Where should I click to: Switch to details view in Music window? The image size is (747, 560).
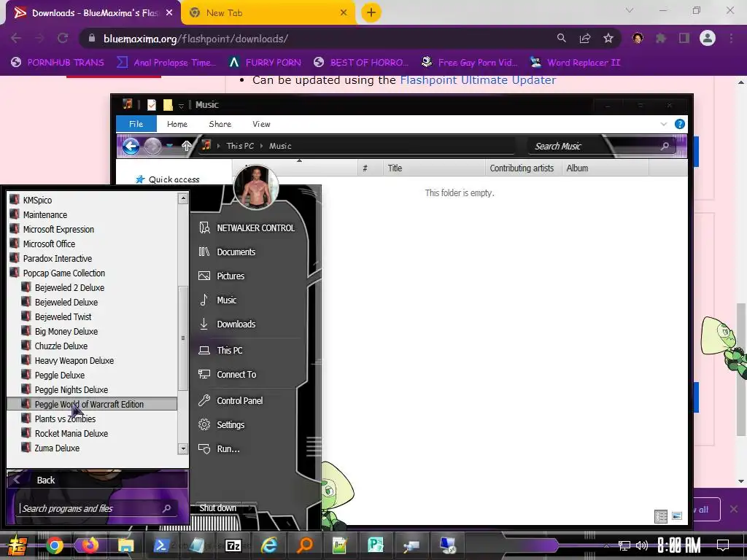661,516
